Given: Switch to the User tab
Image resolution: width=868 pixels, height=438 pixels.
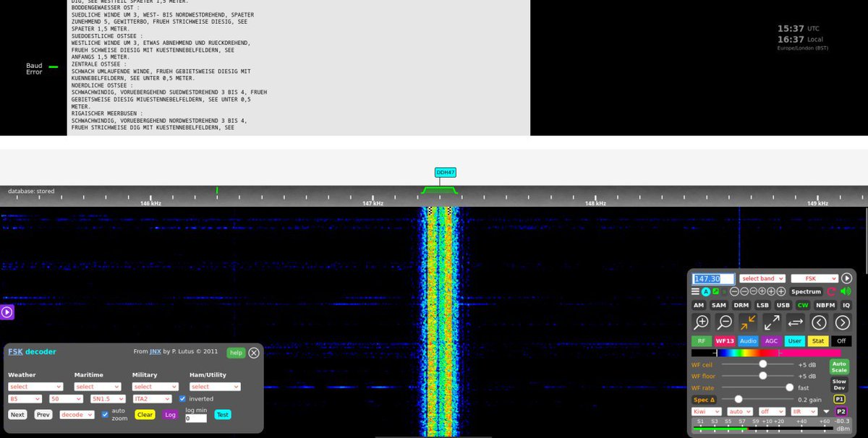Looking at the screenshot, I should [x=795, y=341].
